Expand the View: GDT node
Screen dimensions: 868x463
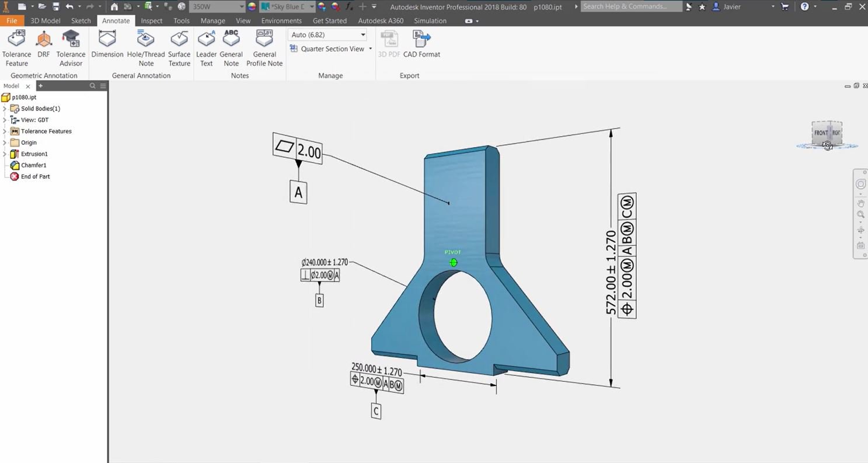pos(5,120)
